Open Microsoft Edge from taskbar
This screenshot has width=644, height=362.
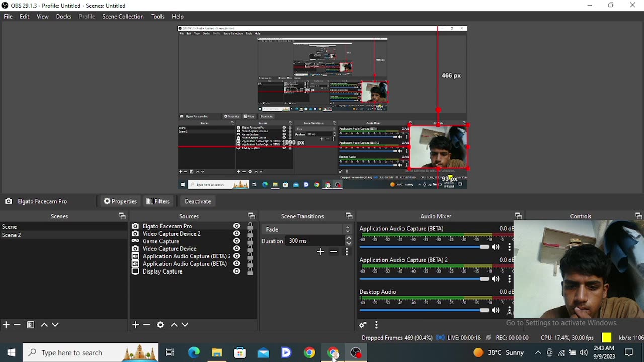(x=194, y=353)
